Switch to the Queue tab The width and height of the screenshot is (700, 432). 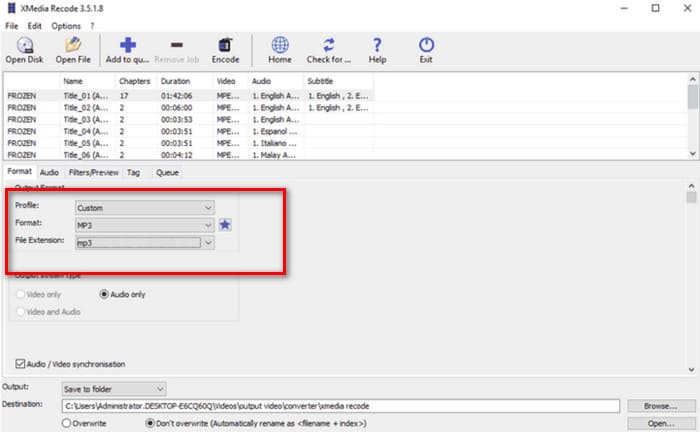(167, 173)
